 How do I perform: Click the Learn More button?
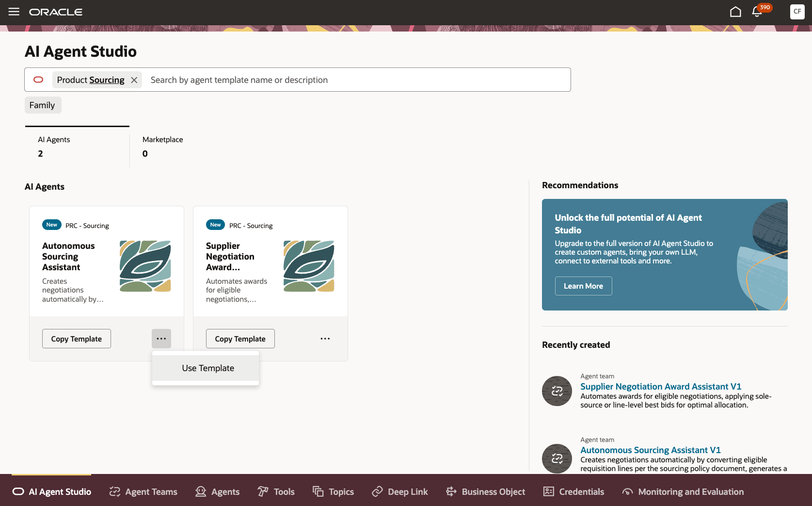point(583,286)
